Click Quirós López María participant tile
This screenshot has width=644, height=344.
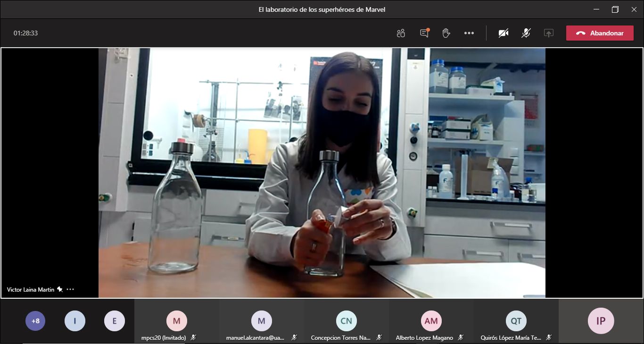(x=516, y=322)
